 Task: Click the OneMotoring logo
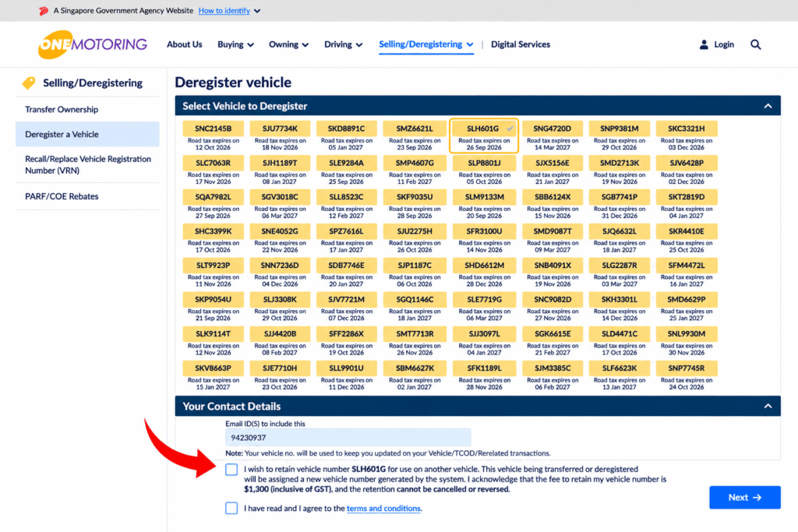93,44
